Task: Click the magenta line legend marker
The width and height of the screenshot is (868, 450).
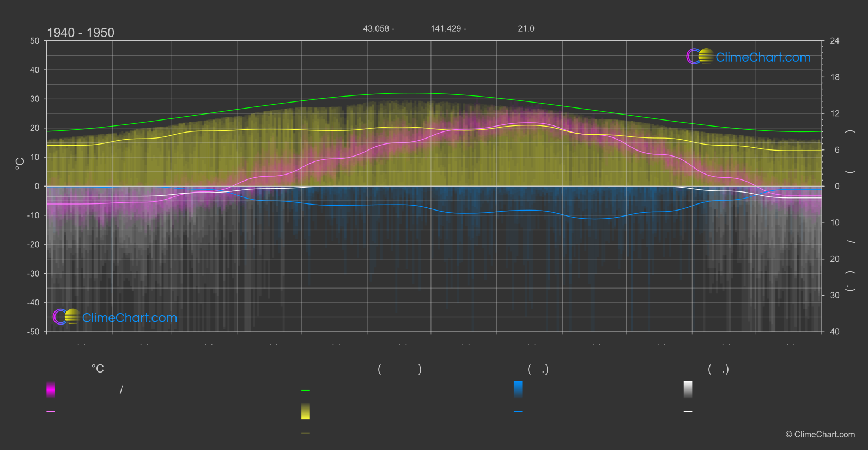Action: [51, 412]
